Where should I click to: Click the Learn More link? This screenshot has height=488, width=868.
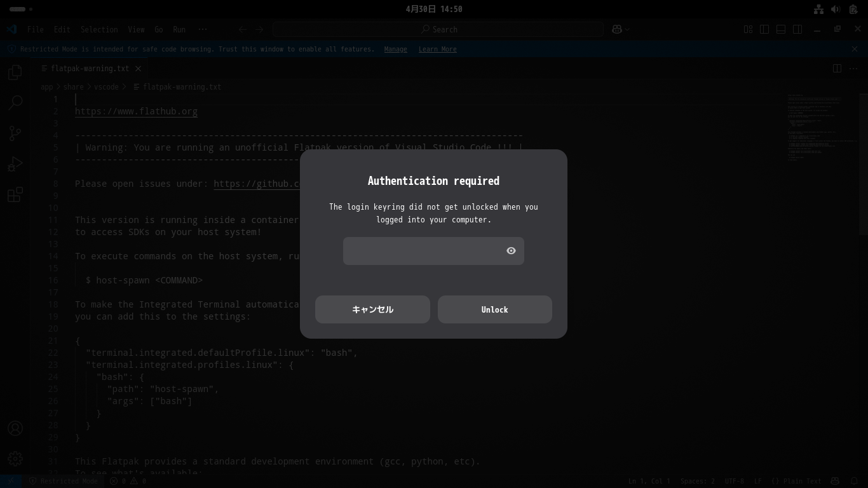[x=437, y=49]
